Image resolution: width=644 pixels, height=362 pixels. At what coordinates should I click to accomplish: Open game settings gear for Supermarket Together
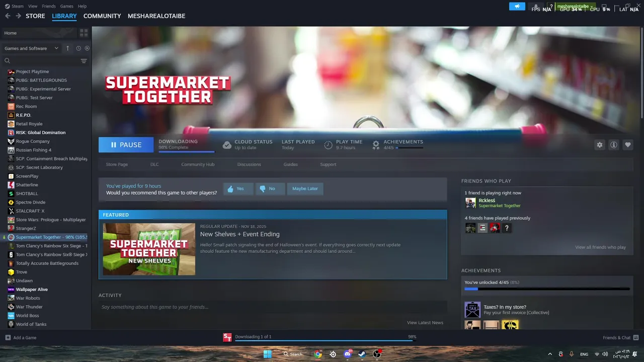coord(599,145)
